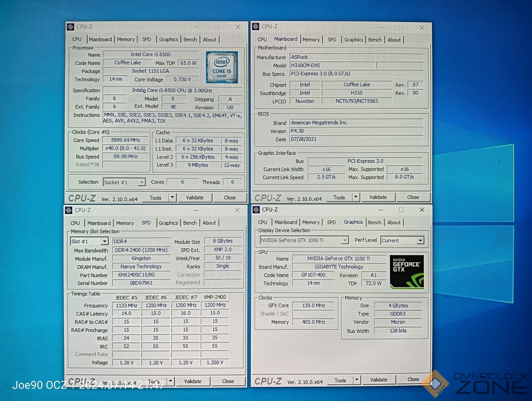The image size is (532, 401).
Task: Click CPU-Z title icon in motherboard window
Action: point(256,26)
